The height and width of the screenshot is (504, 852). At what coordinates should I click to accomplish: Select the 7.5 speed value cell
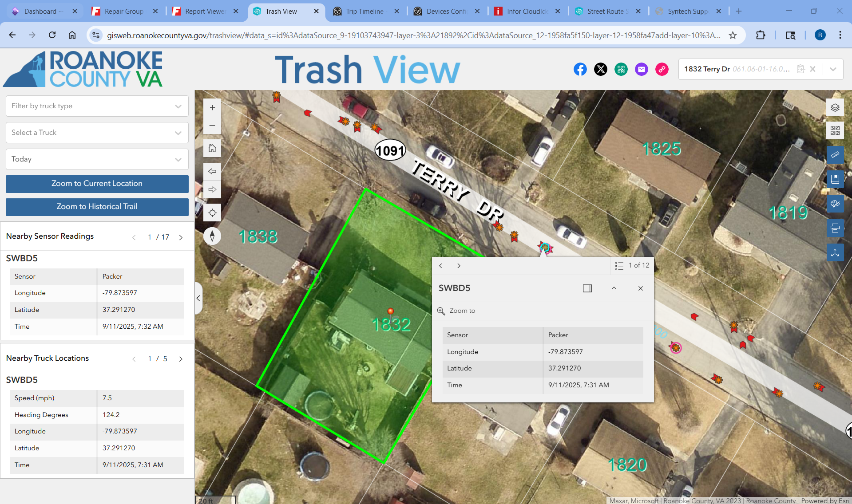coord(141,398)
